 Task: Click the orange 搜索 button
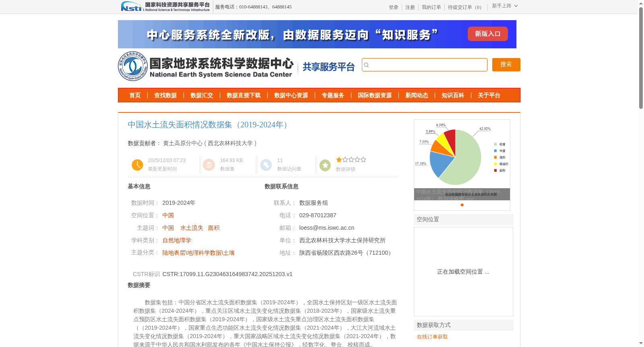click(x=506, y=64)
